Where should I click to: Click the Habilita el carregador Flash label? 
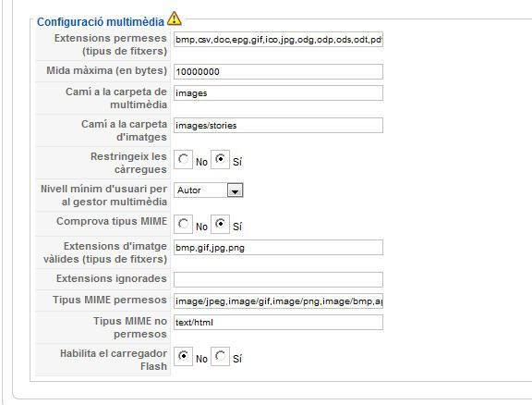coord(114,360)
